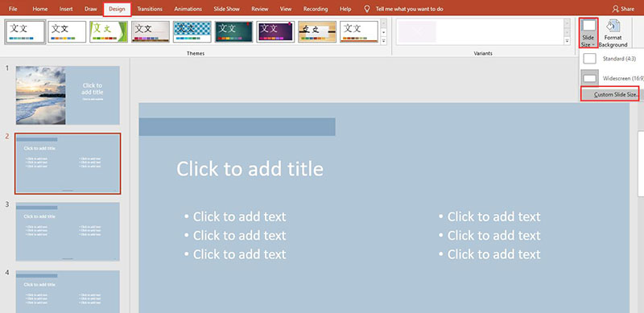Image resolution: width=644 pixels, height=313 pixels.
Task: Switch to the Review tab
Action: (x=259, y=9)
